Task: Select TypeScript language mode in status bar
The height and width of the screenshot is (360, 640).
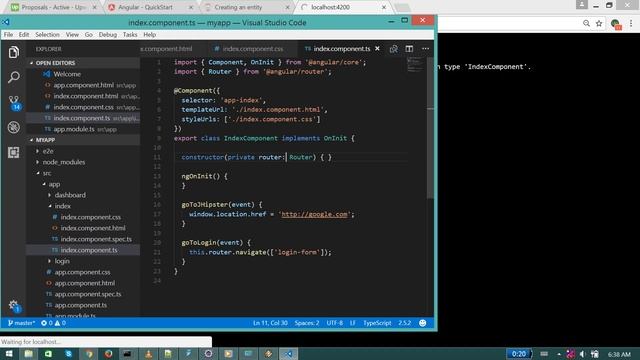Action: [377, 323]
